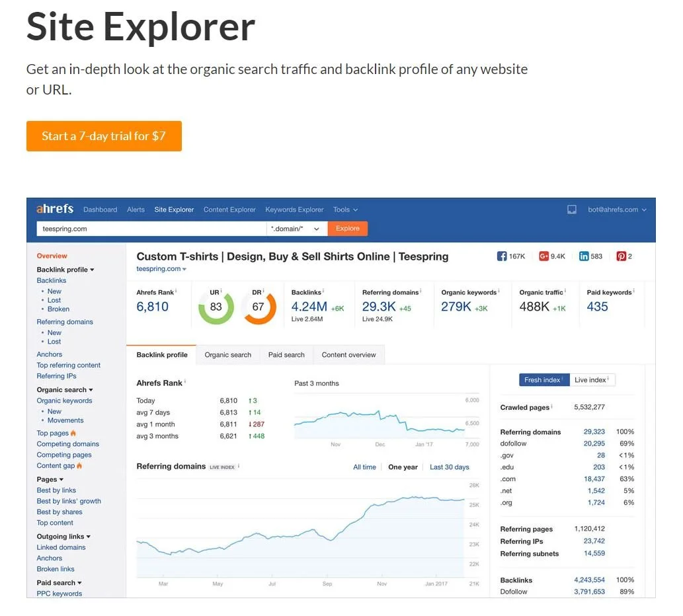Open Competing domains in the sidebar

pos(68,443)
